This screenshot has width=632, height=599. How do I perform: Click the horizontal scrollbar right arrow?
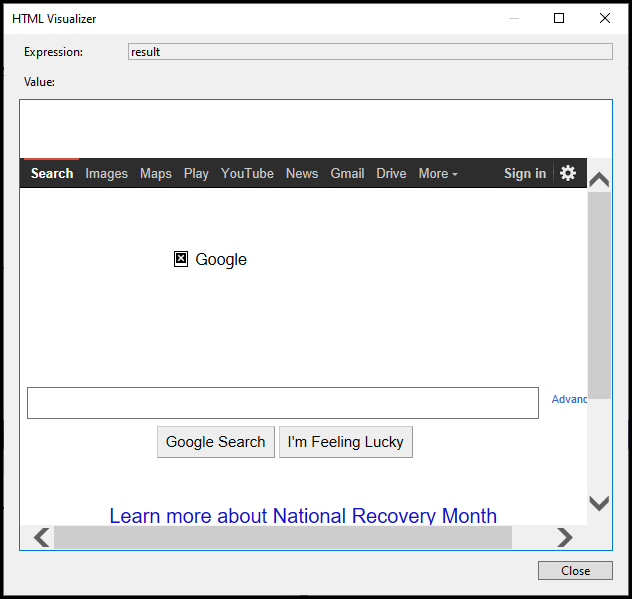click(x=564, y=537)
